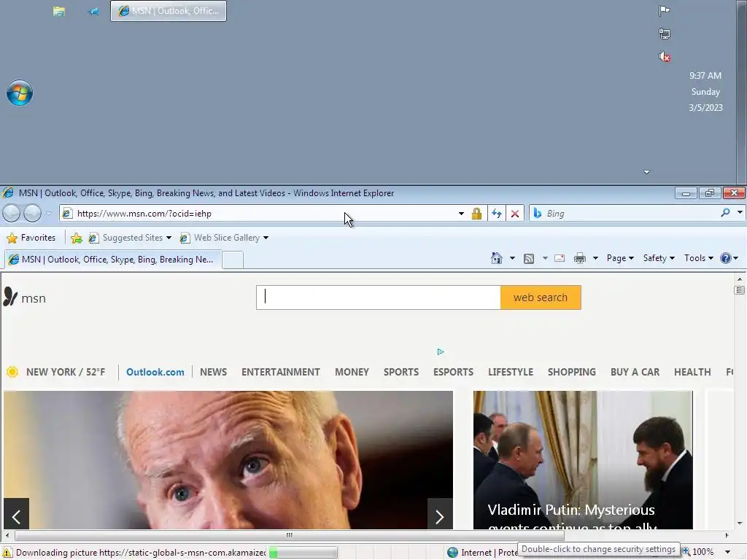This screenshot has height=560, width=747.
Task: Show previous slide with left chevron
Action: click(16, 516)
